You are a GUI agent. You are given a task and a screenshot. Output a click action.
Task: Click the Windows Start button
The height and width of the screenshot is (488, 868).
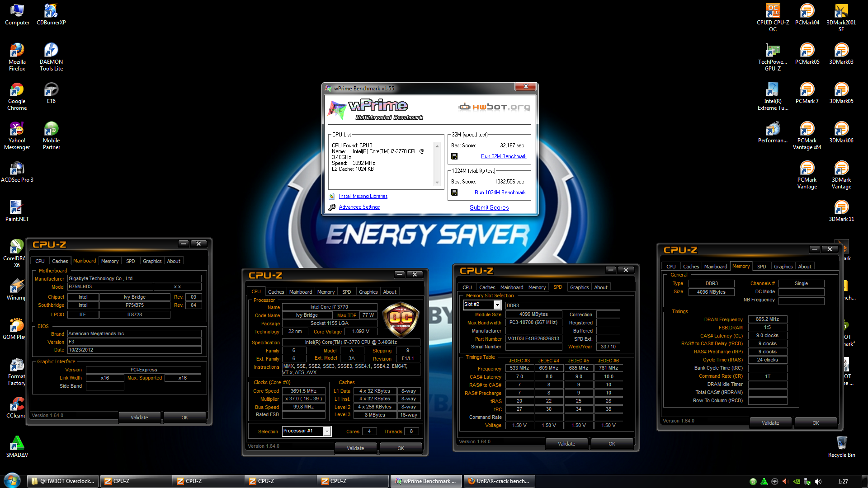point(12,481)
